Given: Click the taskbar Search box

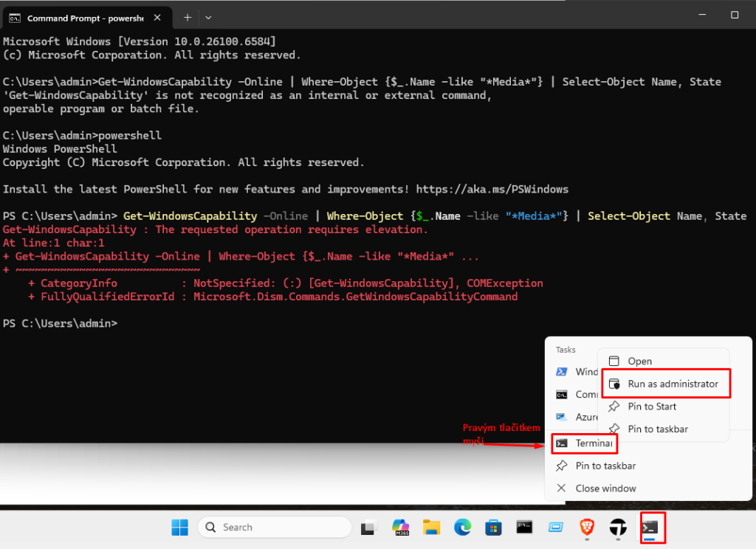Looking at the screenshot, I should coord(275,528).
